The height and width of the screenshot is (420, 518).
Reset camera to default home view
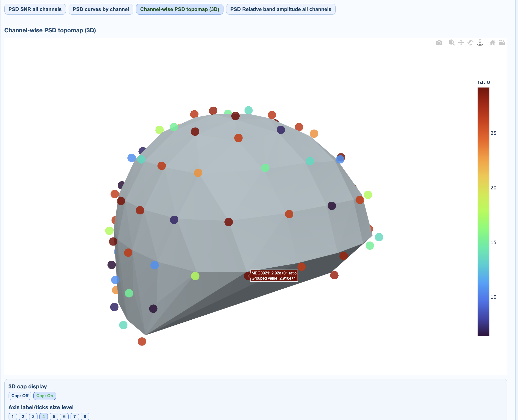(x=492, y=43)
